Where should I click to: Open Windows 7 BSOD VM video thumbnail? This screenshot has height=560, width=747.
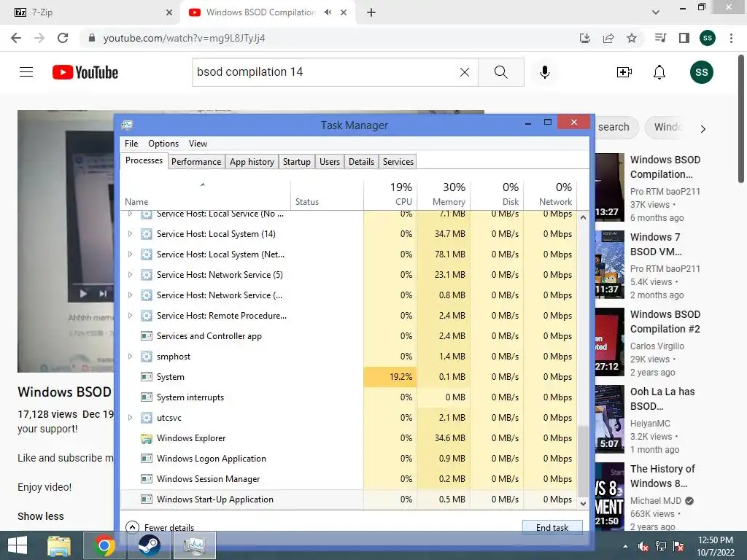point(609,264)
